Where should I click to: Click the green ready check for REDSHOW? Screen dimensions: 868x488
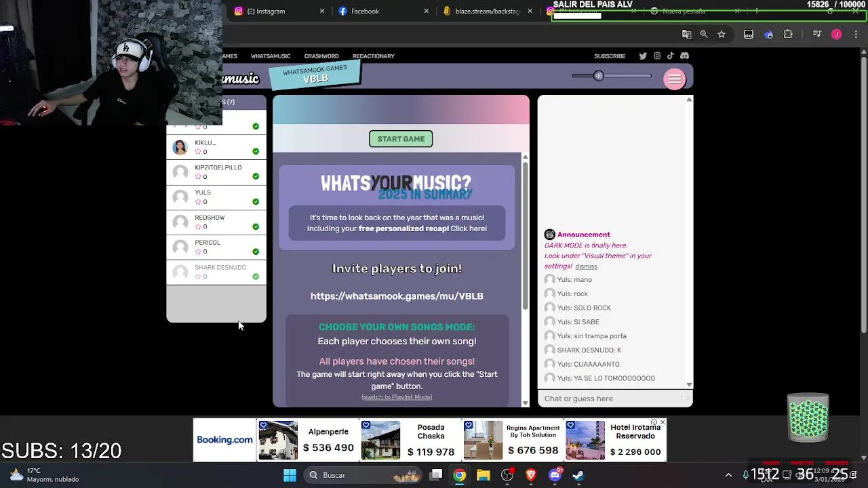point(256,226)
